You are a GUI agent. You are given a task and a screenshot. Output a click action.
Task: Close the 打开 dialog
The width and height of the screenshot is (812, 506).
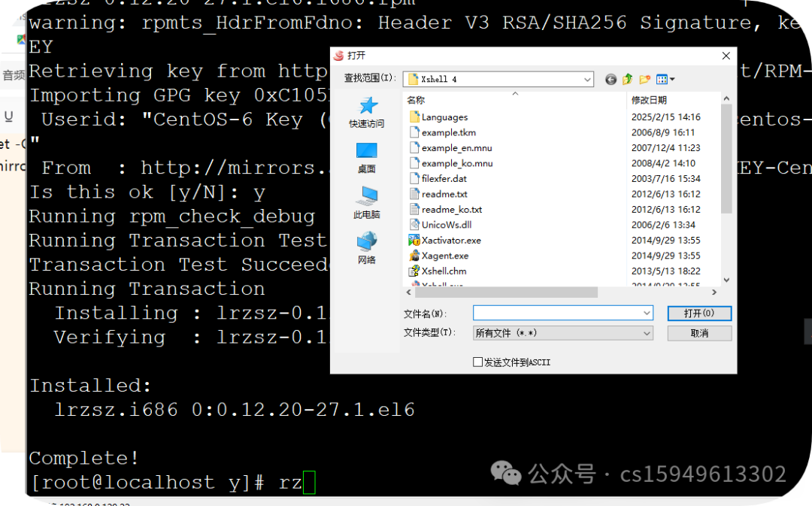(x=726, y=56)
